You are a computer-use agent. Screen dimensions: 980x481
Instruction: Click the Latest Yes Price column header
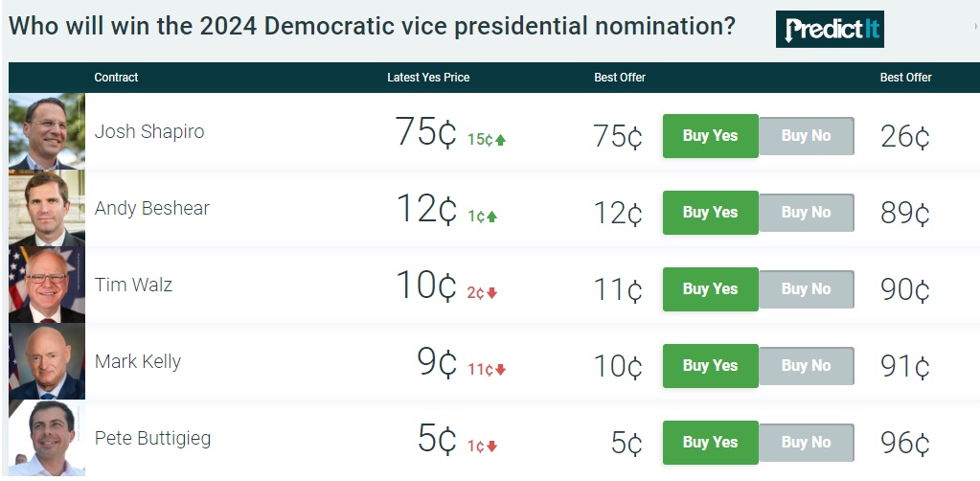point(428,78)
